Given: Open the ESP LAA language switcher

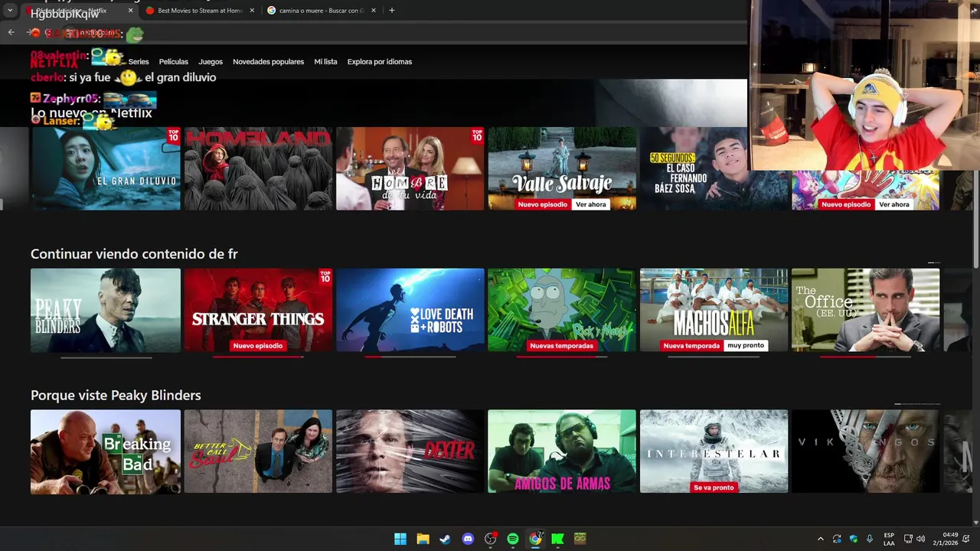Looking at the screenshot, I should point(889,539).
